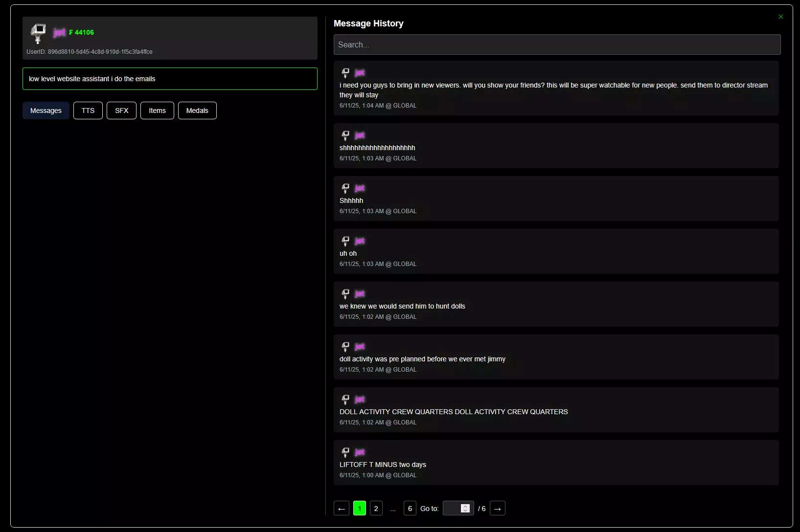Image resolution: width=800 pixels, height=532 pixels.
Task: Click 'doll activity was pre planned' message text
Action: 422,359
